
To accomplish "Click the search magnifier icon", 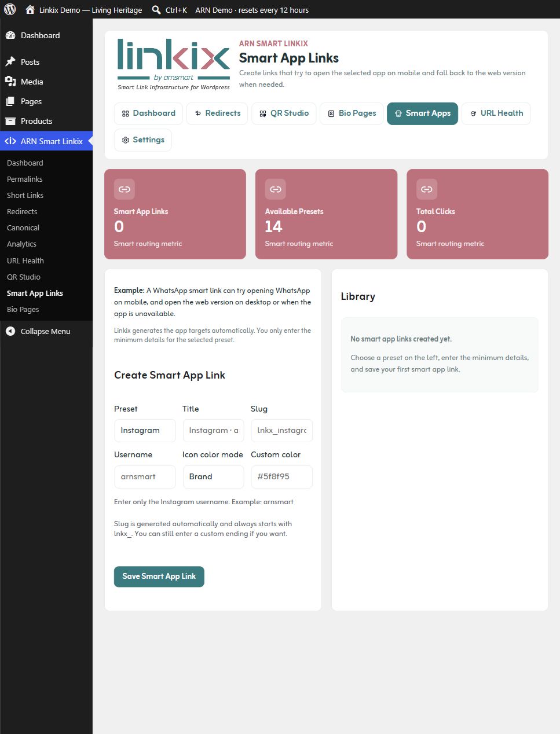I will (x=156, y=10).
